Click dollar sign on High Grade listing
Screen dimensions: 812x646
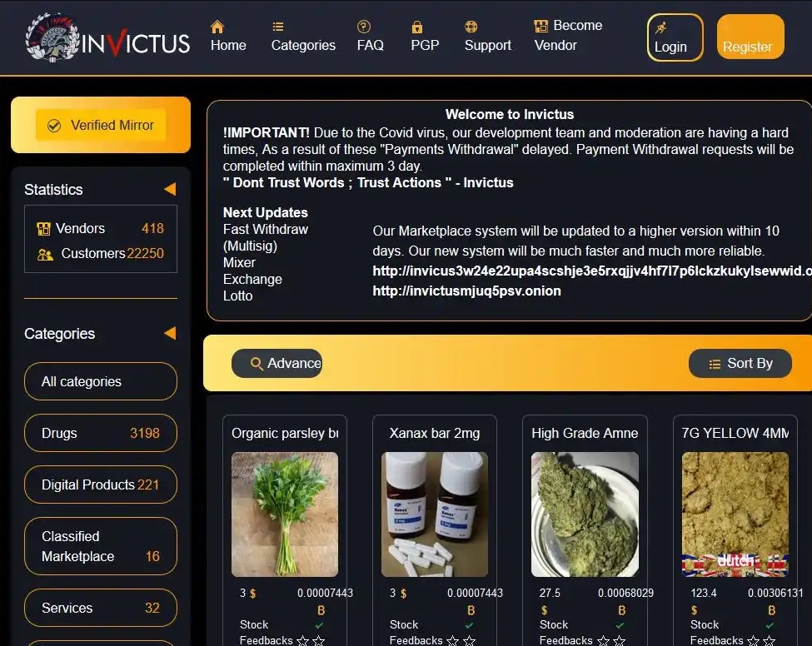click(x=545, y=610)
